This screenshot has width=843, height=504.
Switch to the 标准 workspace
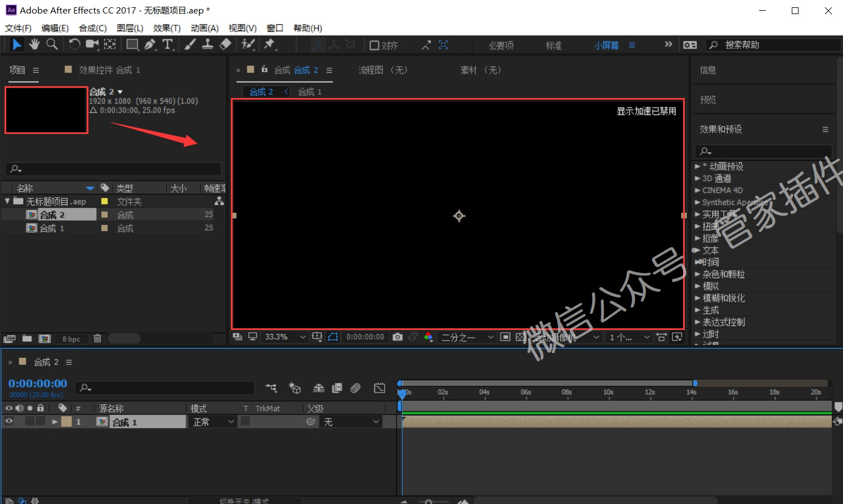click(554, 45)
